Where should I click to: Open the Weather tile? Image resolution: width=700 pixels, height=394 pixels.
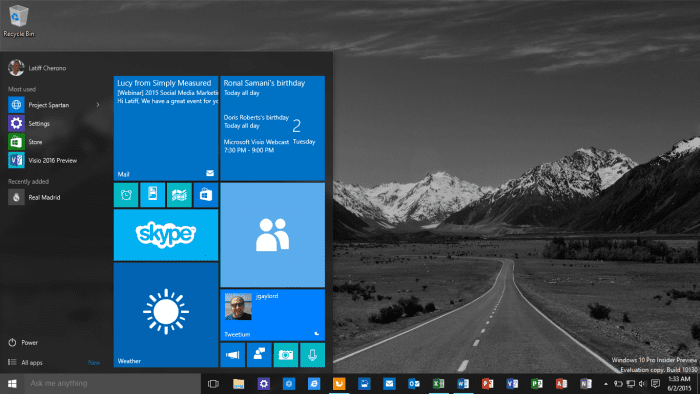point(166,315)
